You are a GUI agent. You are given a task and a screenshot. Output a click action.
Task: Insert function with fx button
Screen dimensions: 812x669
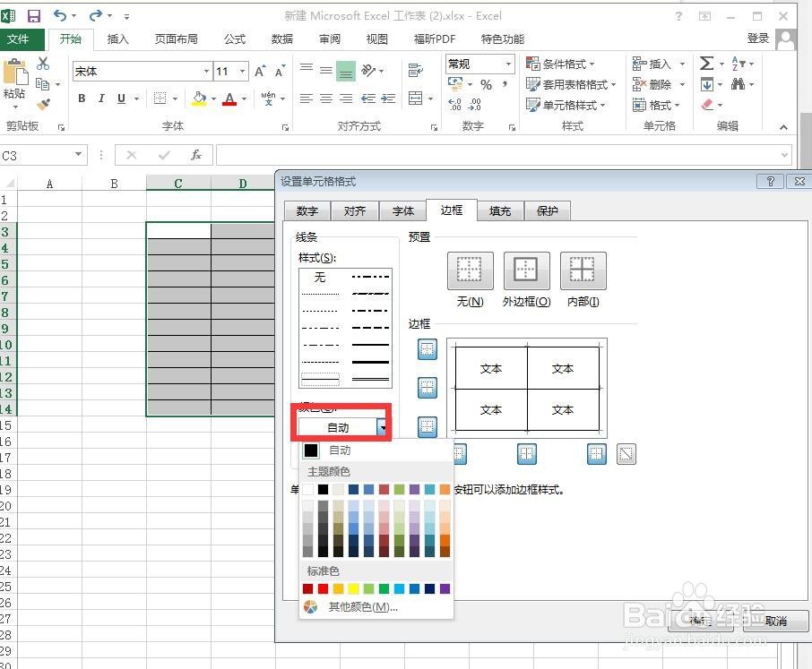(x=196, y=155)
